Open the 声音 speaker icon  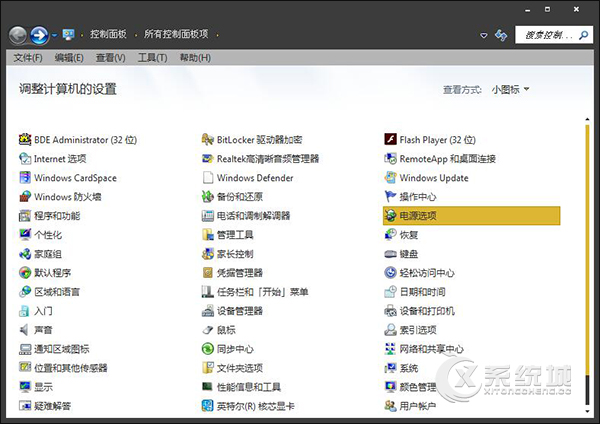pos(24,330)
